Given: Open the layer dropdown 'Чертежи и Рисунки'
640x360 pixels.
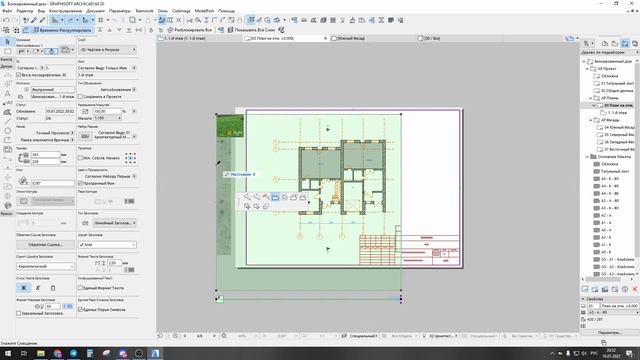Looking at the screenshot, I should coord(108,49).
